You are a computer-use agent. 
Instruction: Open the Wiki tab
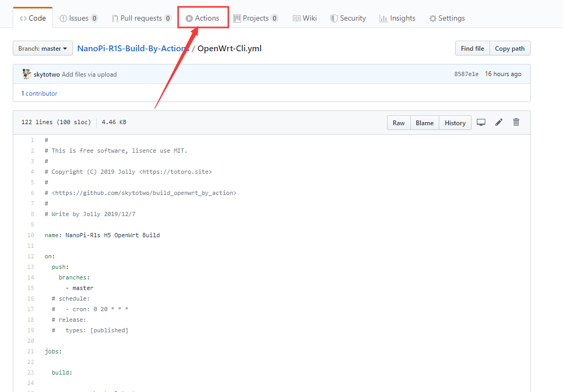(x=304, y=18)
